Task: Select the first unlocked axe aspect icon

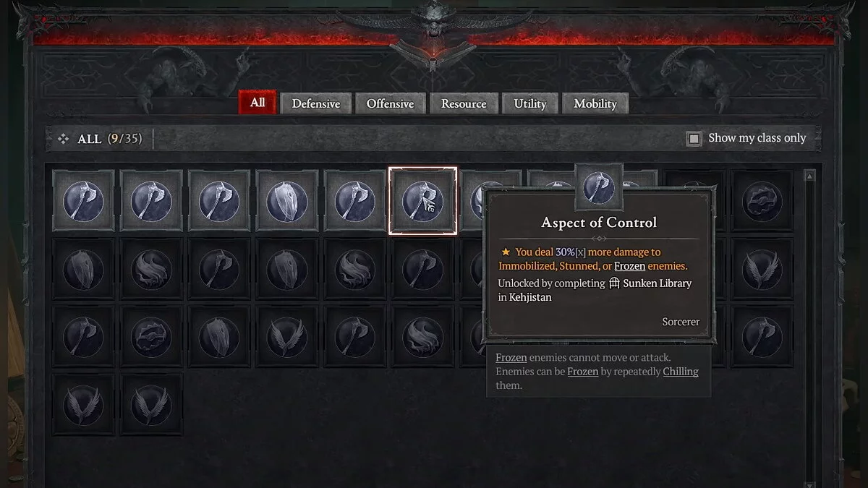Action: [84, 201]
